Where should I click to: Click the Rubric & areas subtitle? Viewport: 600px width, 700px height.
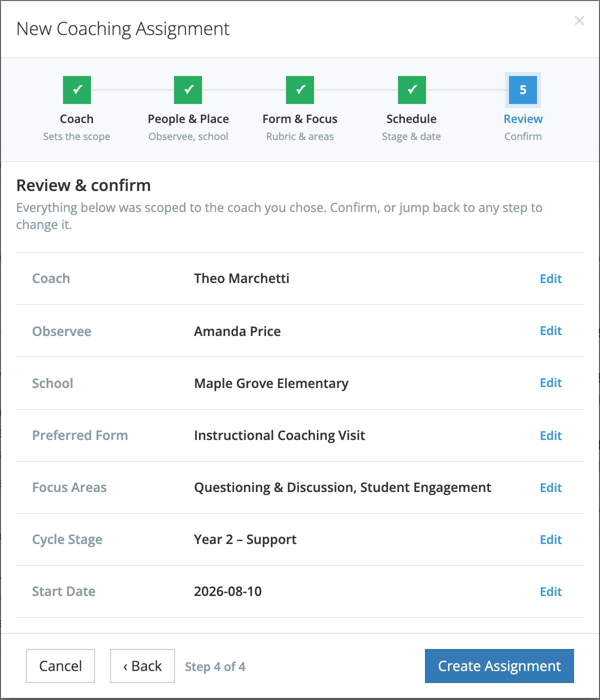pos(300,136)
